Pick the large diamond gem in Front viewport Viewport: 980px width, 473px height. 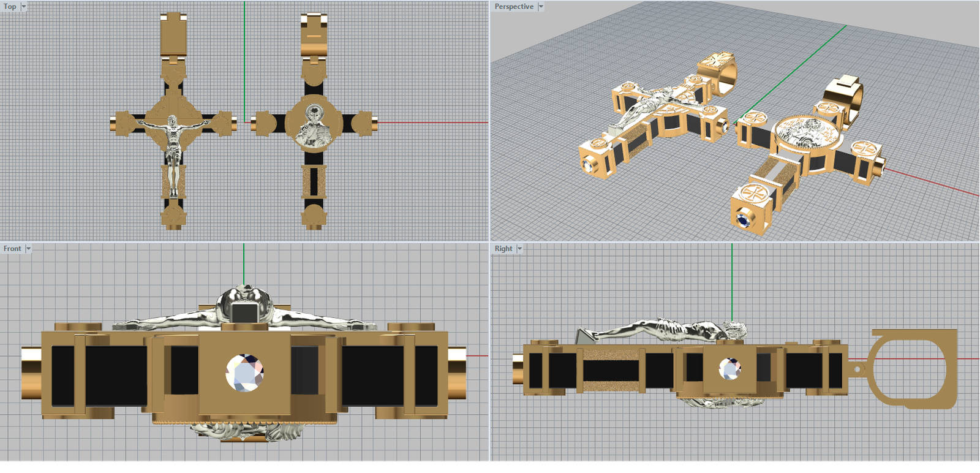245,372
